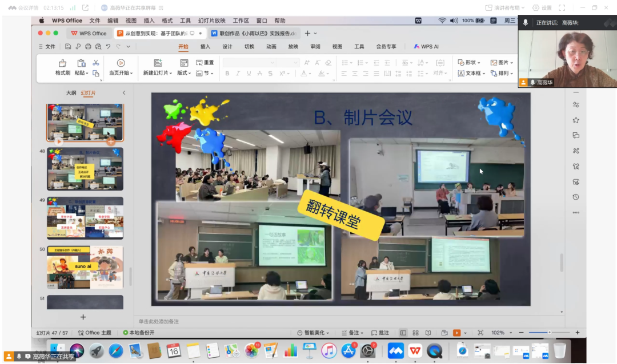The height and width of the screenshot is (364, 617).
Task: Select slide 49 thumbnail
Action: click(85, 219)
